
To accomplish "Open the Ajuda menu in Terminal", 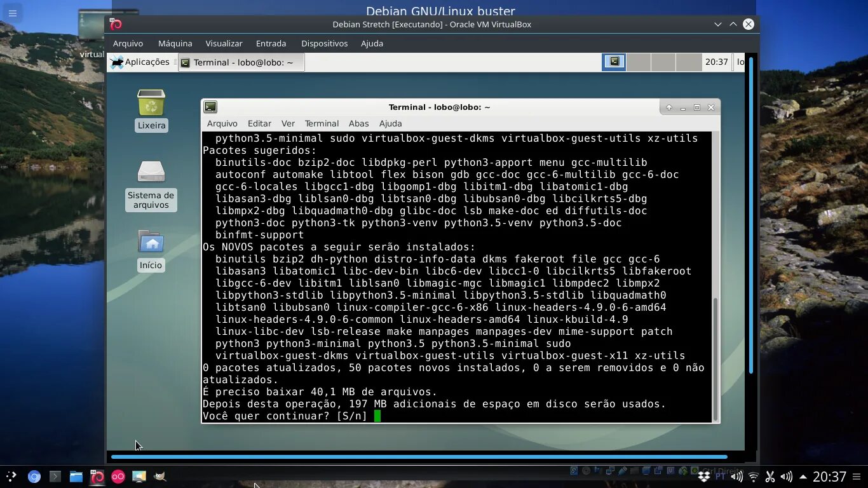I will [390, 123].
